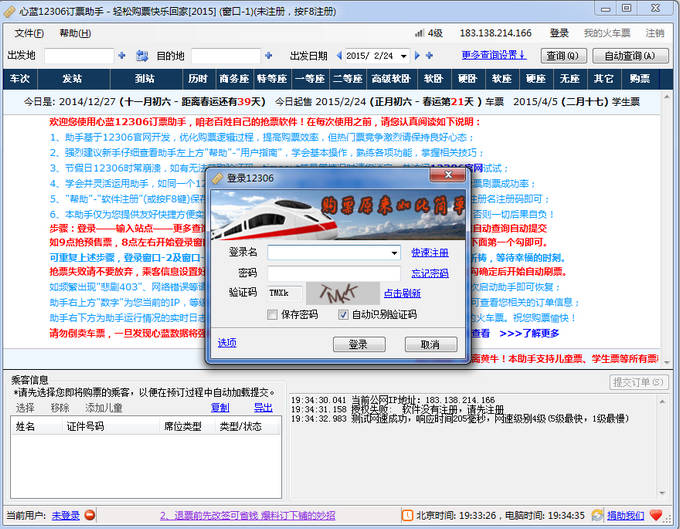Click the 验证码 text field
Image resolution: width=680 pixels, height=529 pixels.
point(285,293)
